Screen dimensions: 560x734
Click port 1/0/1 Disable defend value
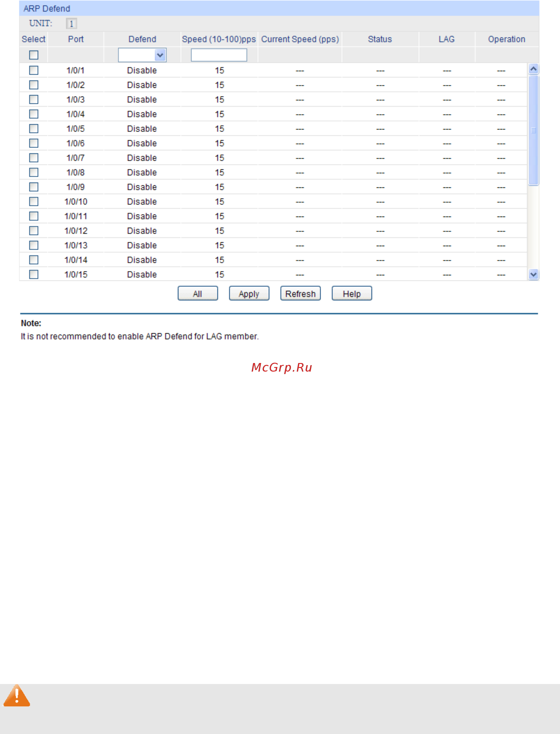[142, 70]
